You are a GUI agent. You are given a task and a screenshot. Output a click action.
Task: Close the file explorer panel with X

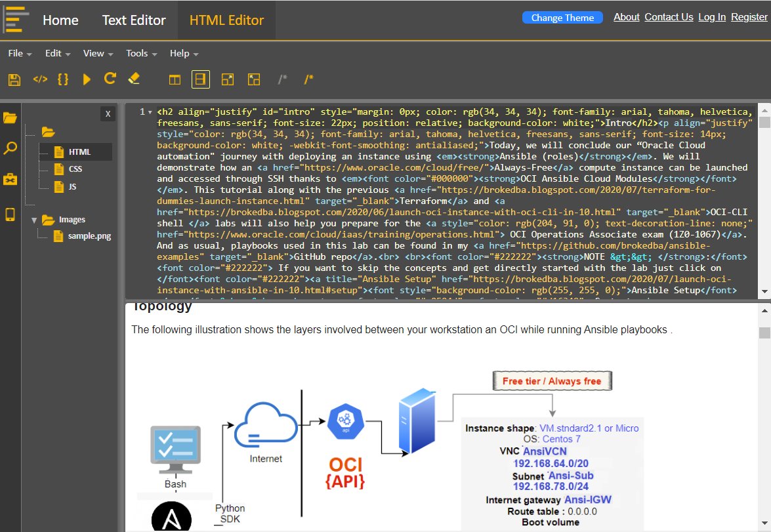click(108, 114)
